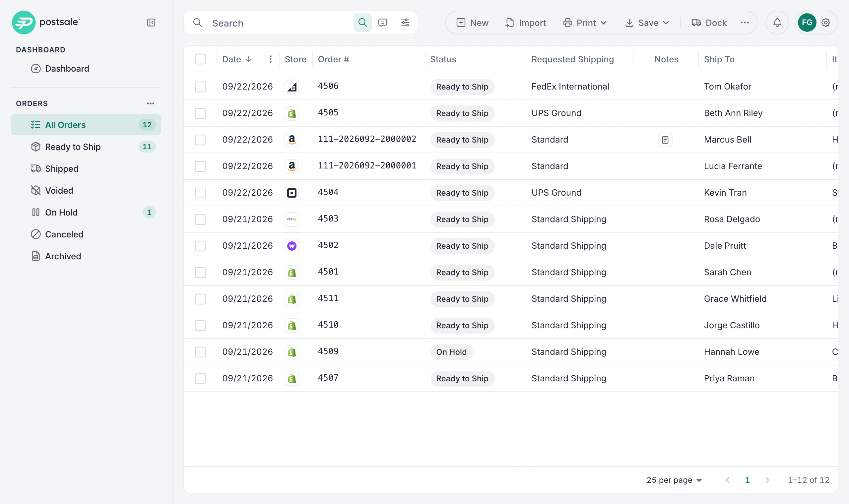849x504 pixels.
Task: Click page number 1 in pagination
Action: click(747, 480)
